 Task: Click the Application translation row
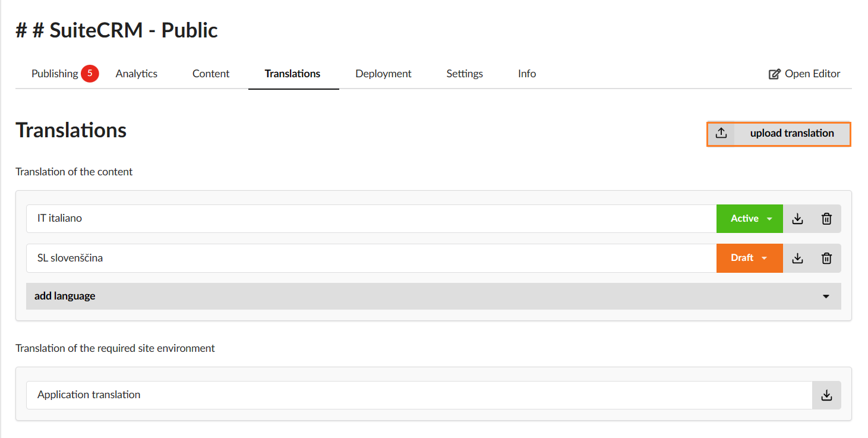[x=419, y=395]
